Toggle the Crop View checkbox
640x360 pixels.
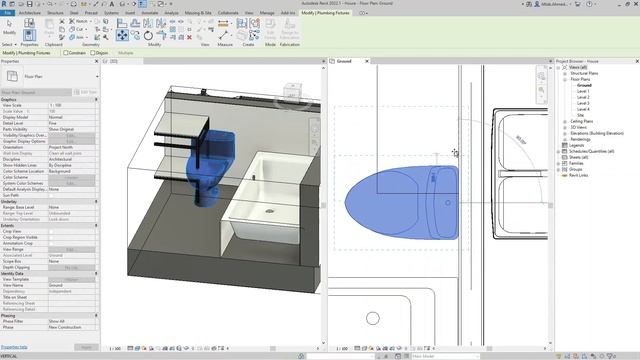coord(51,231)
